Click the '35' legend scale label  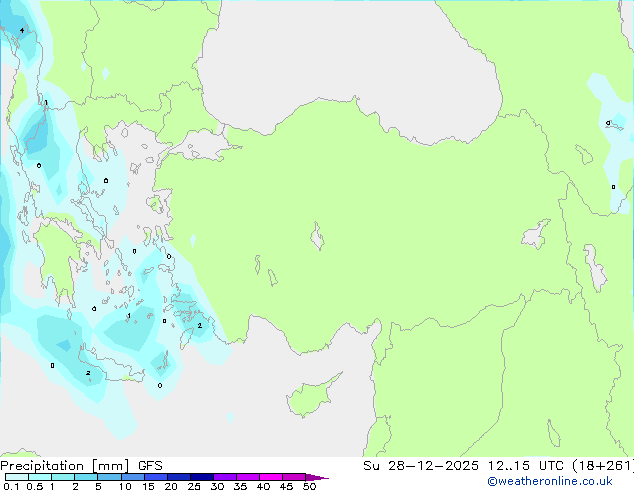(x=241, y=486)
